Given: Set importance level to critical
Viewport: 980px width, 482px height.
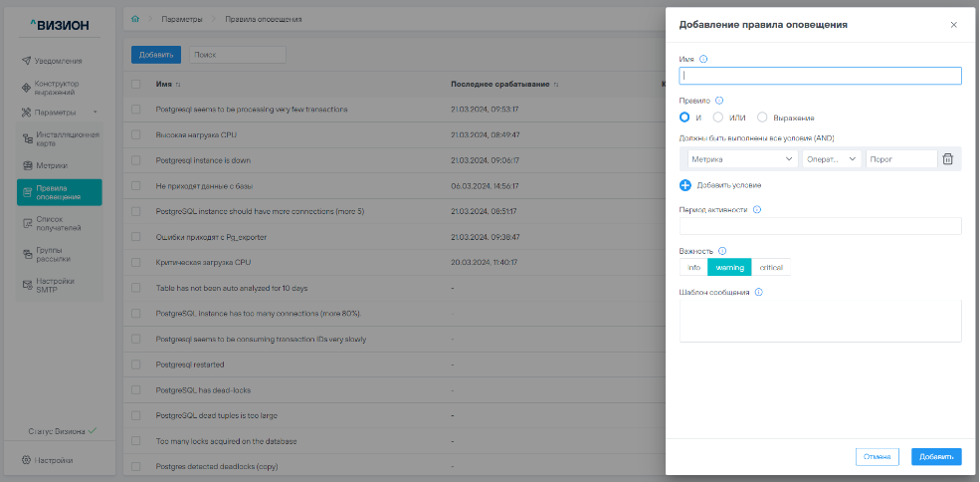Looking at the screenshot, I should click(x=770, y=267).
